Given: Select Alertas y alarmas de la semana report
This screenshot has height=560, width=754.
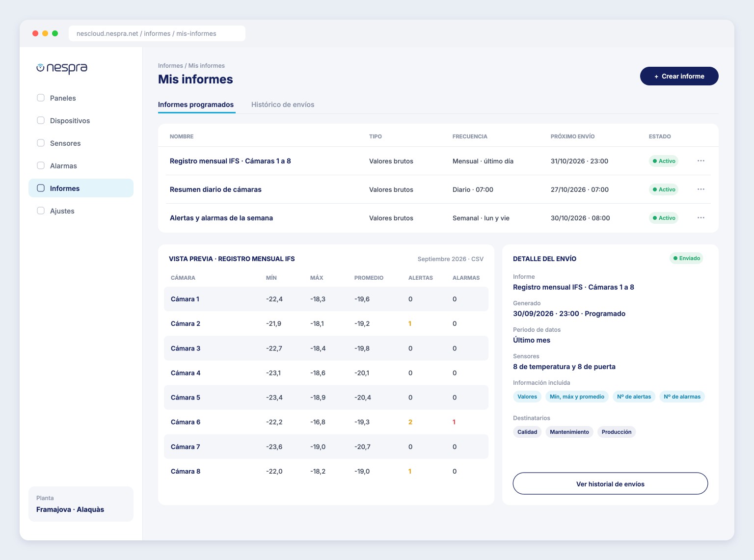Looking at the screenshot, I should (438, 218).
